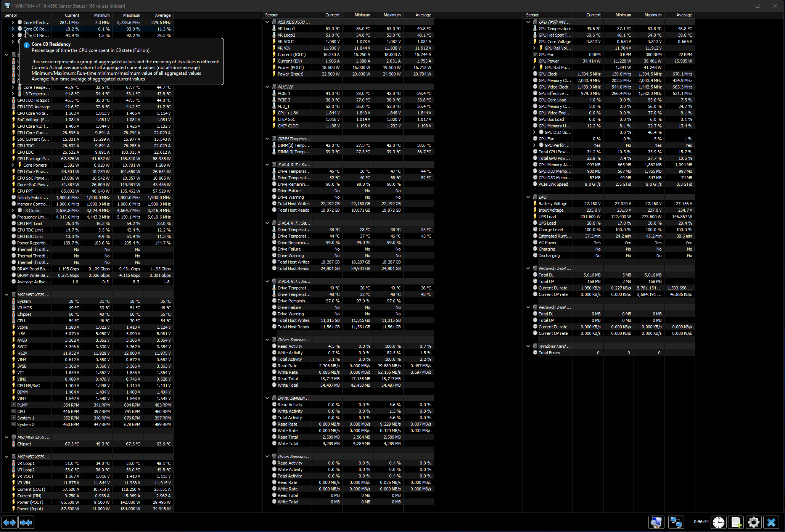Expand the L3 Clocks sub-tree
This screenshot has height=532, width=785.
coord(13,211)
